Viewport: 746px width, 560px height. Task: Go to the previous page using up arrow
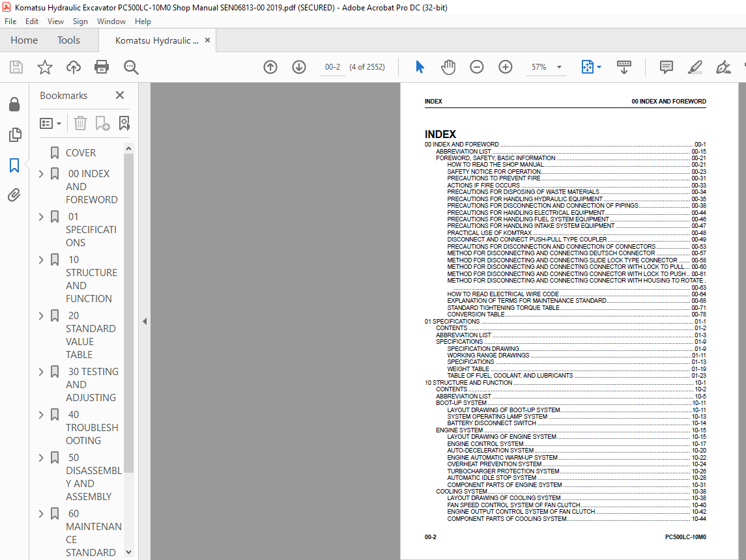click(270, 67)
